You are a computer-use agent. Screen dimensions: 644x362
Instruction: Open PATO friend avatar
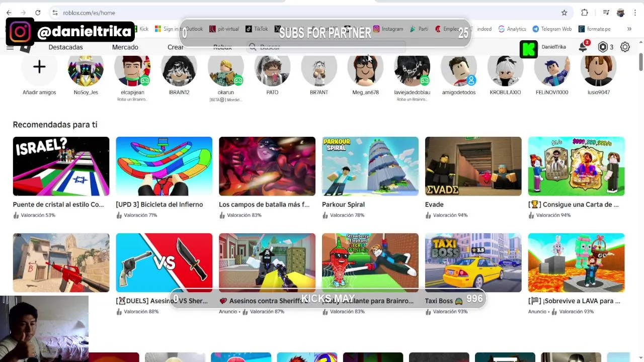272,69
